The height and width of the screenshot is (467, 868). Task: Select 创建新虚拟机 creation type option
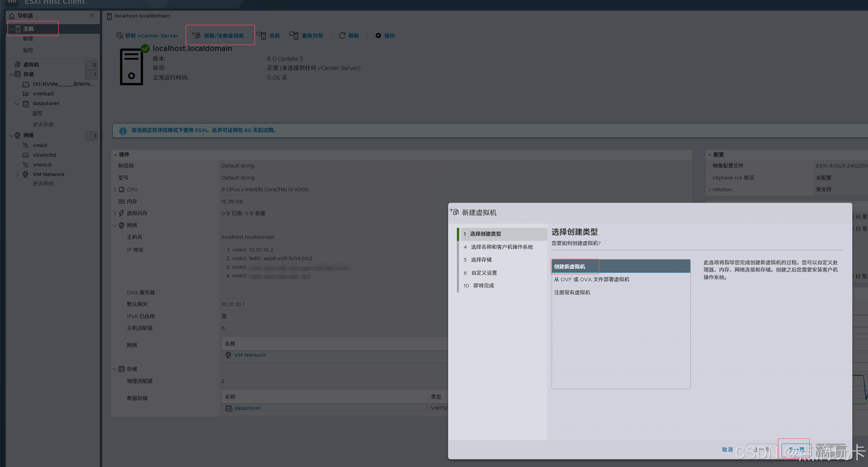[x=569, y=266]
